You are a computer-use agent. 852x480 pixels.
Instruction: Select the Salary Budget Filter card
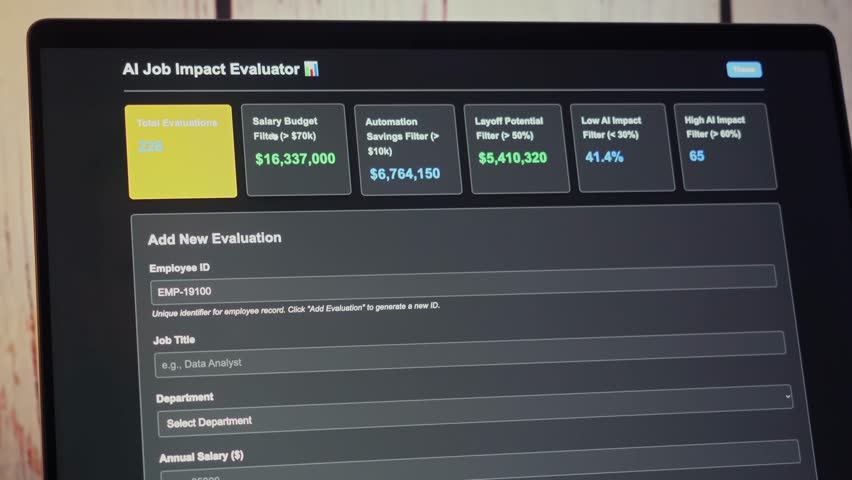pyautogui.click(x=296, y=149)
